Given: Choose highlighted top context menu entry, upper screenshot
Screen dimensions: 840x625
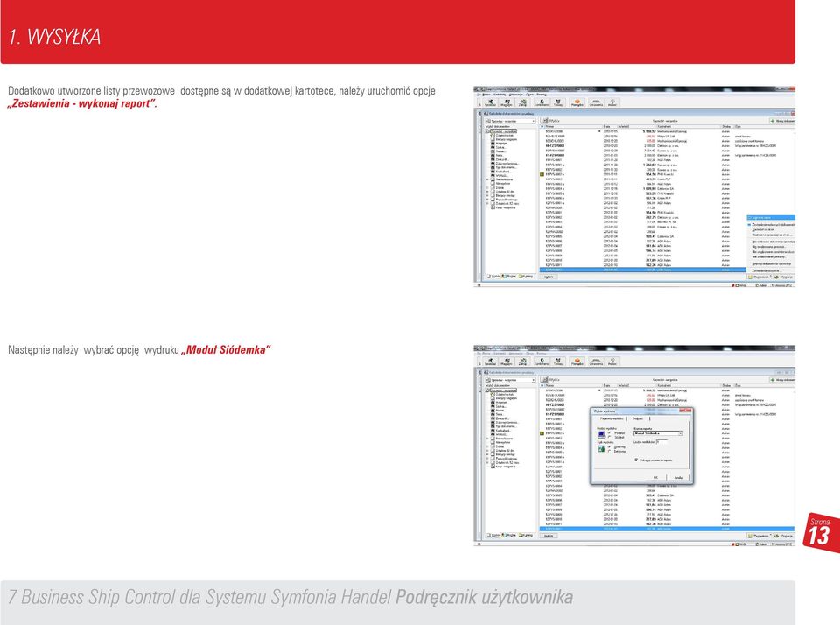Looking at the screenshot, I should pyautogui.click(x=771, y=218).
